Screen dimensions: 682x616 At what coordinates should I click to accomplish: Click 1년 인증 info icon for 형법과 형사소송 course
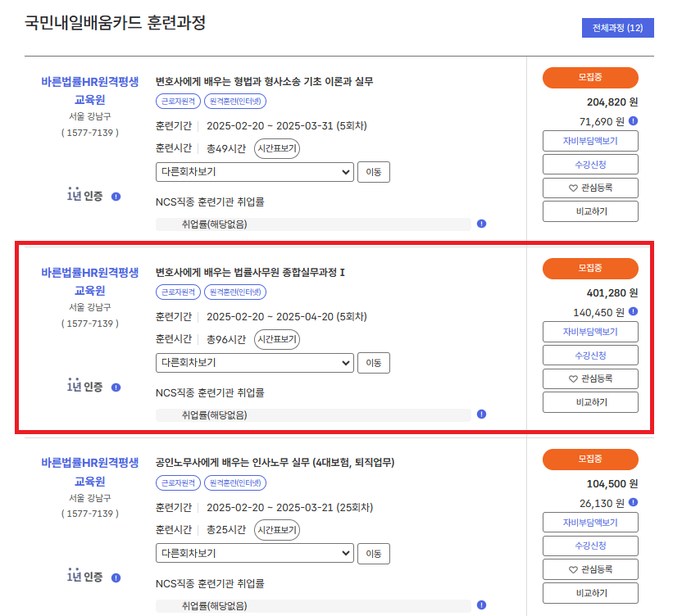[x=116, y=197]
